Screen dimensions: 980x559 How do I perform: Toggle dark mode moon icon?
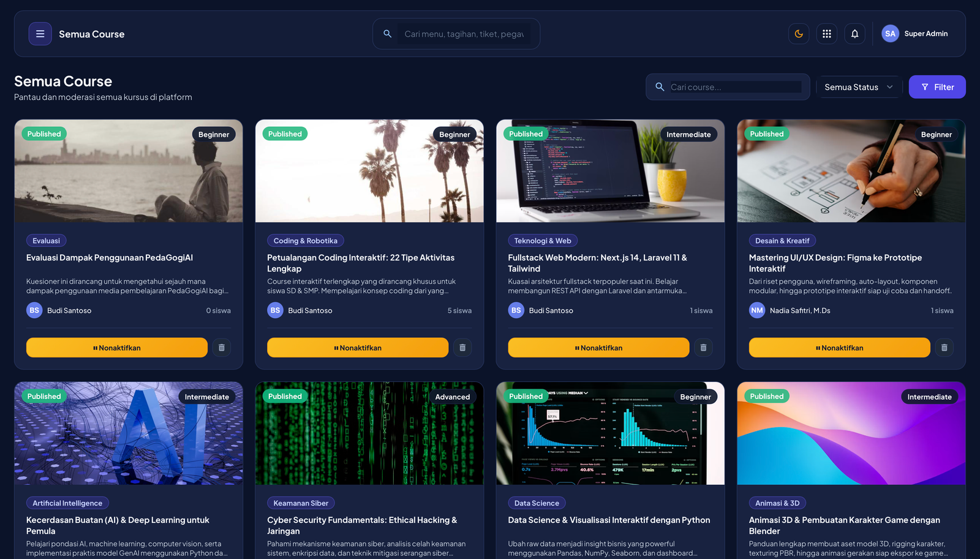click(799, 34)
